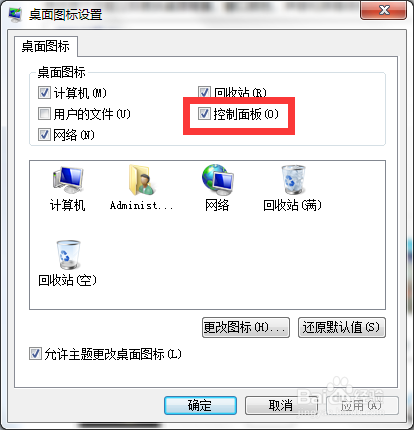Switch to the 桌面图标 tab
The height and width of the screenshot is (430, 414).
46,46
